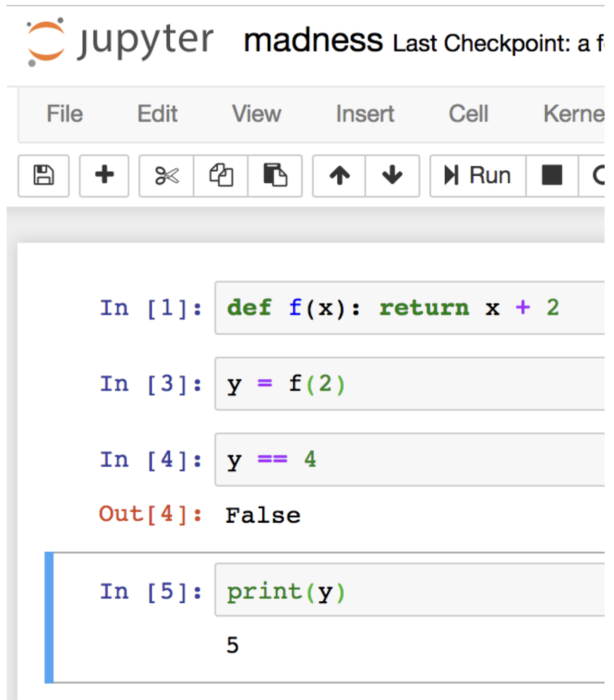Click the Jupyter logo
The image size is (614, 700).
tap(119, 42)
